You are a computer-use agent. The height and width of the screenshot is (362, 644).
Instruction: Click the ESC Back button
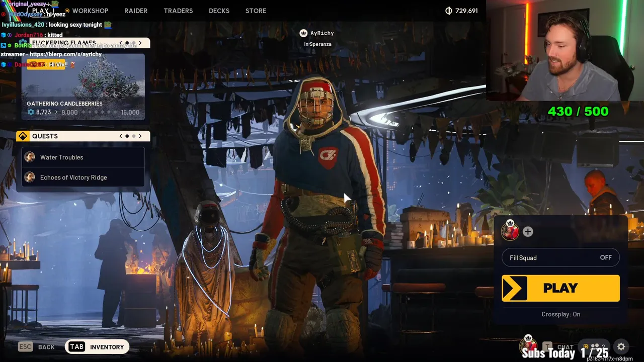point(36,347)
